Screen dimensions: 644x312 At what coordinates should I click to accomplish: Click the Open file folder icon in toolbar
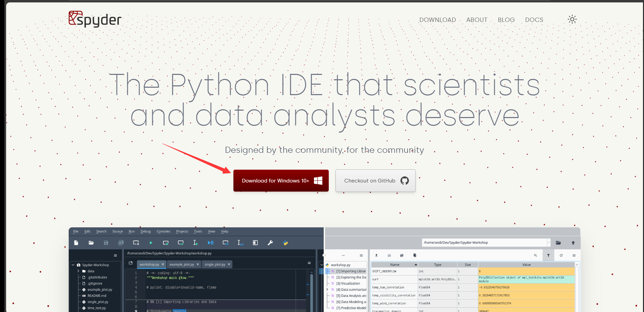91,243
